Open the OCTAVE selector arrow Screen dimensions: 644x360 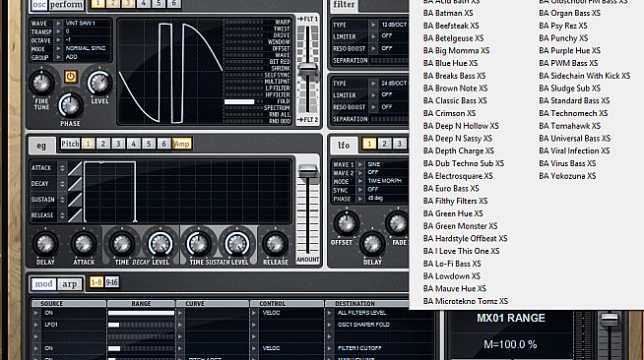[x=58, y=40]
